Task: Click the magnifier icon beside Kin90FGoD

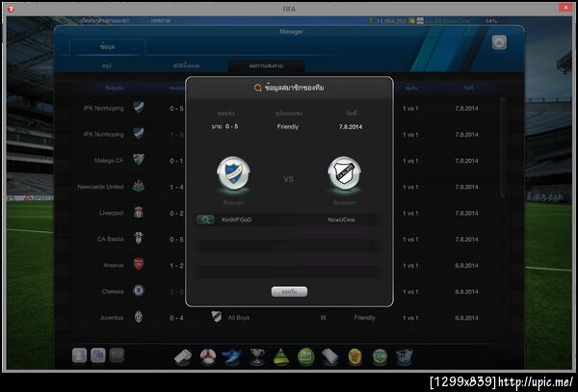Action: (x=205, y=220)
